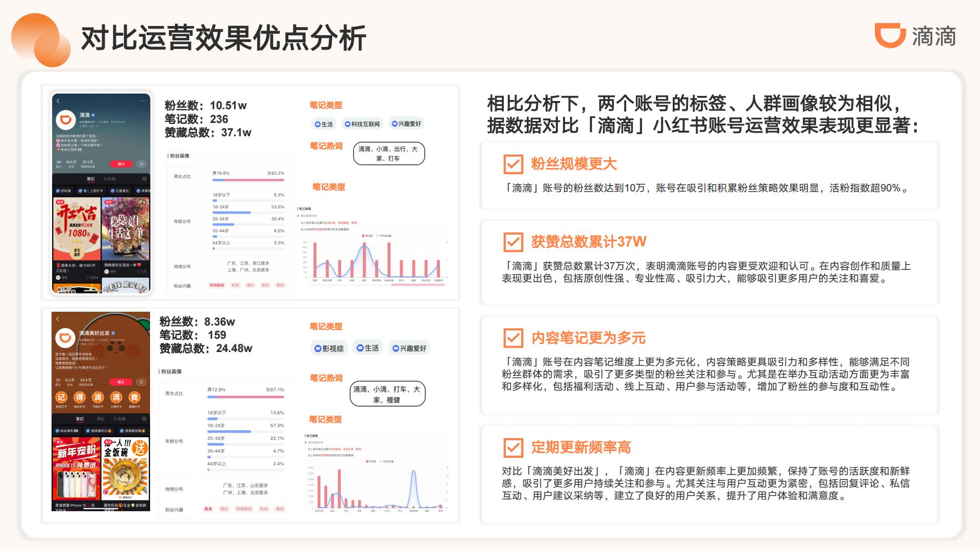
Task: Click 美食 fan interest tag in bottom panel
Action: [208, 509]
